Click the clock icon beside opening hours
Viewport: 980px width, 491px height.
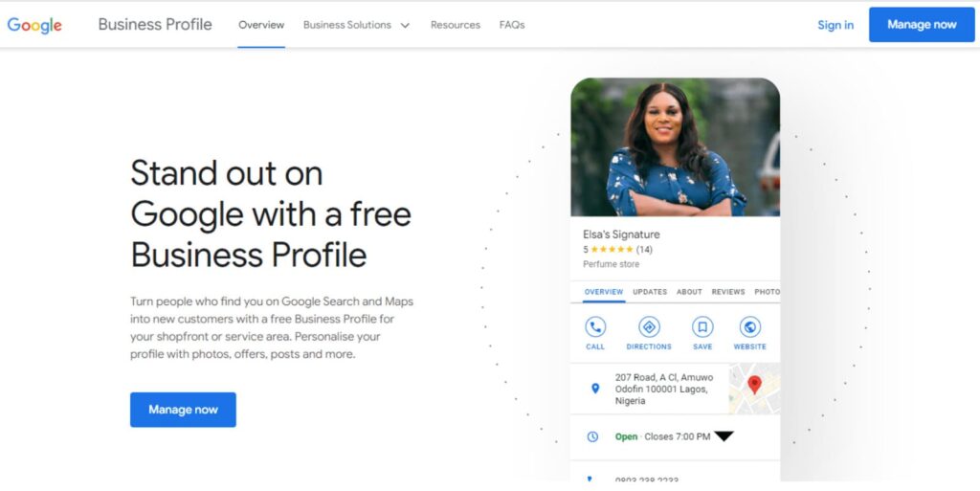[592, 437]
